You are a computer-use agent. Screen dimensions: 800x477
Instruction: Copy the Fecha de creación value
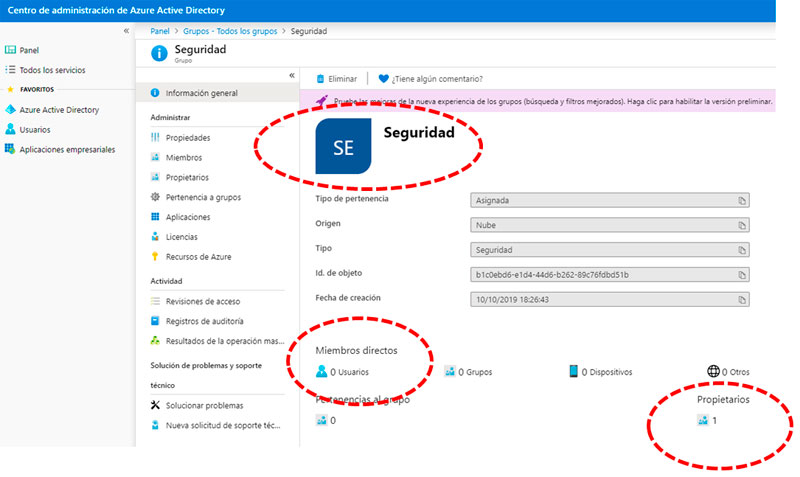(742, 299)
